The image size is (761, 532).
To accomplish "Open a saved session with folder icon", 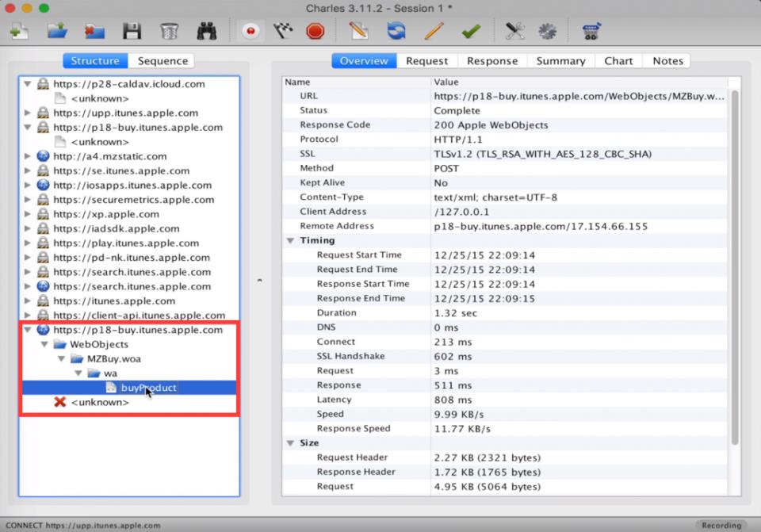I will [x=56, y=32].
